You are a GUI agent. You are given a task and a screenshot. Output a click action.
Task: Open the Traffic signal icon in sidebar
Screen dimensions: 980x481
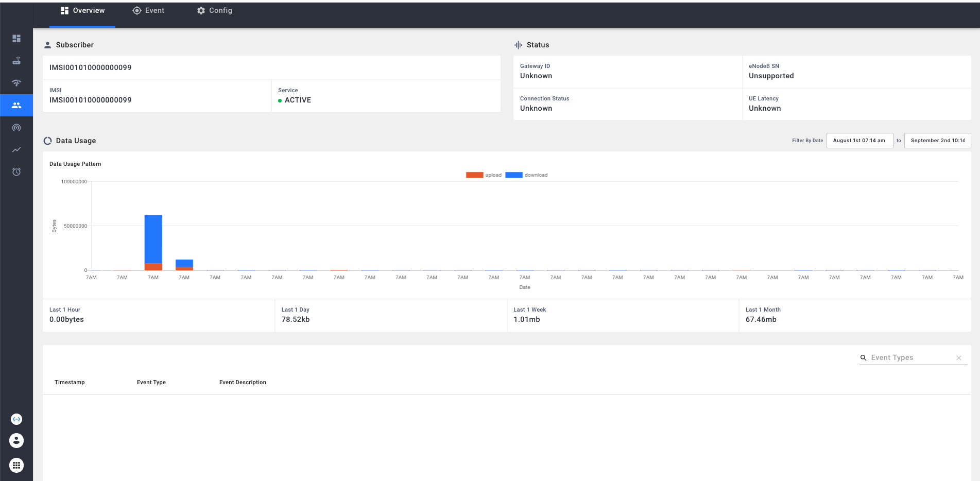16,128
